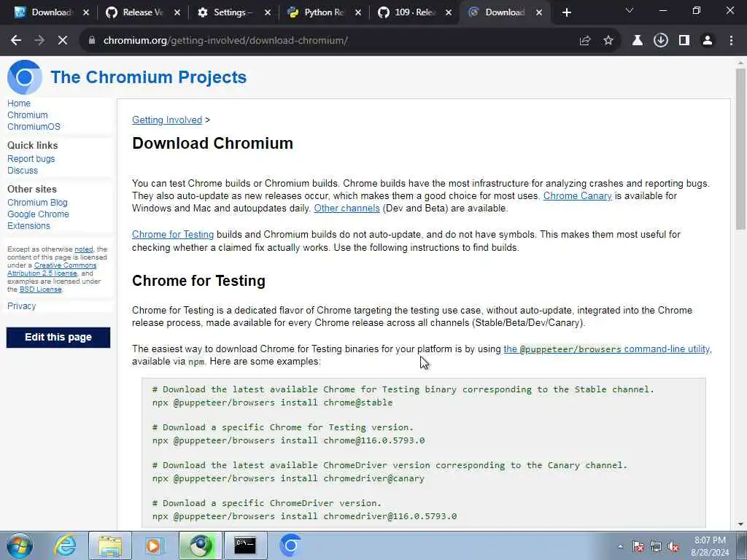Open the Chrome for Testing link

(173, 234)
